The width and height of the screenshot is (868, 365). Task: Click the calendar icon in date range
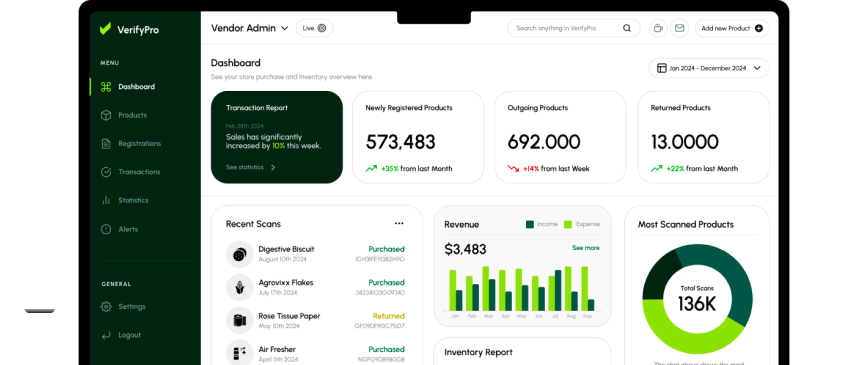pos(662,68)
